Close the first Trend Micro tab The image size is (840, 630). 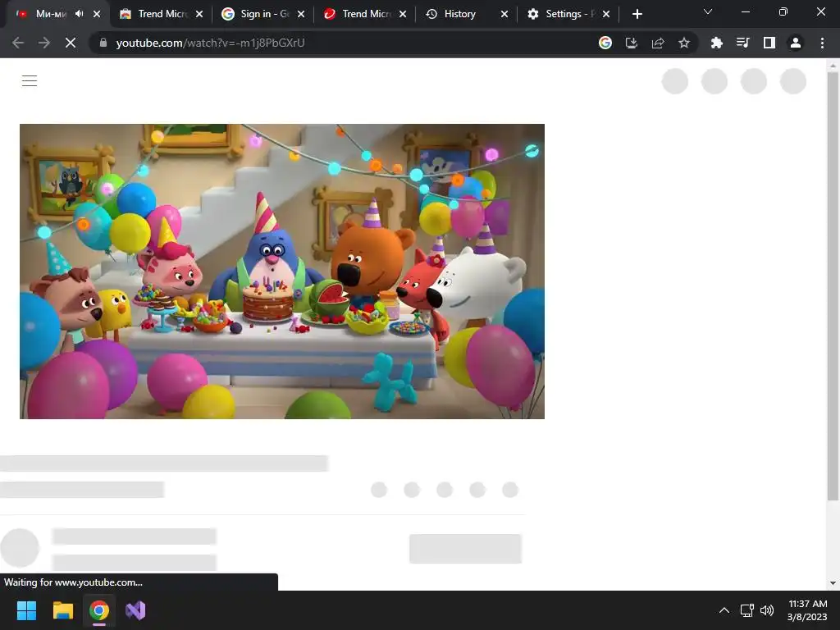199,14
